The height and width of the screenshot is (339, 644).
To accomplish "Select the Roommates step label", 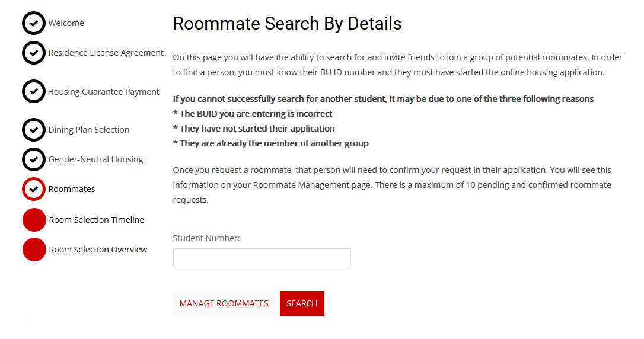I will [x=71, y=189].
